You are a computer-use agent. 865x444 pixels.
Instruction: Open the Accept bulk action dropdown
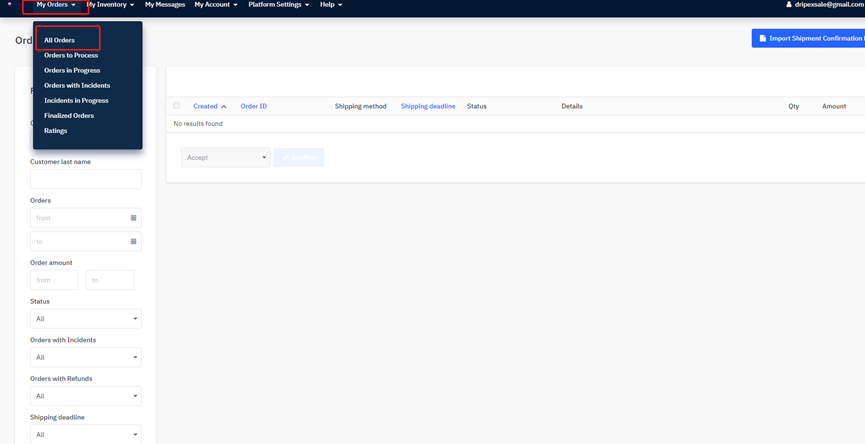point(225,157)
